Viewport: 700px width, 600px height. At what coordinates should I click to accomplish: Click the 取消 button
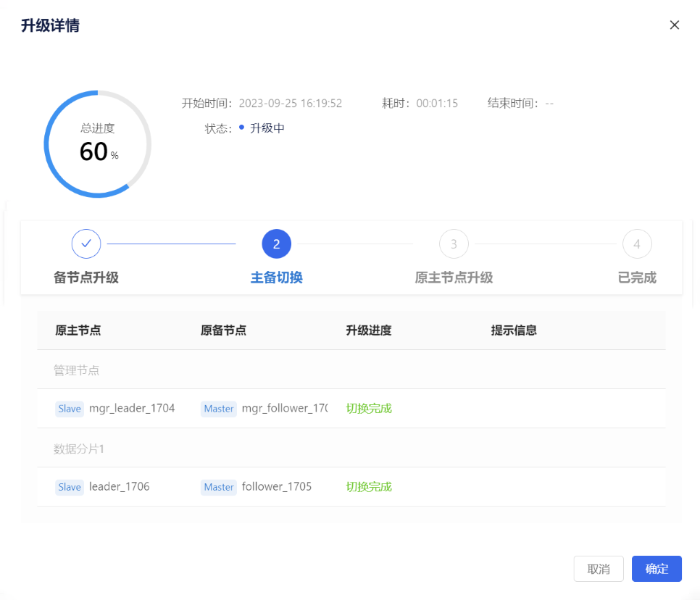point(599,568)
